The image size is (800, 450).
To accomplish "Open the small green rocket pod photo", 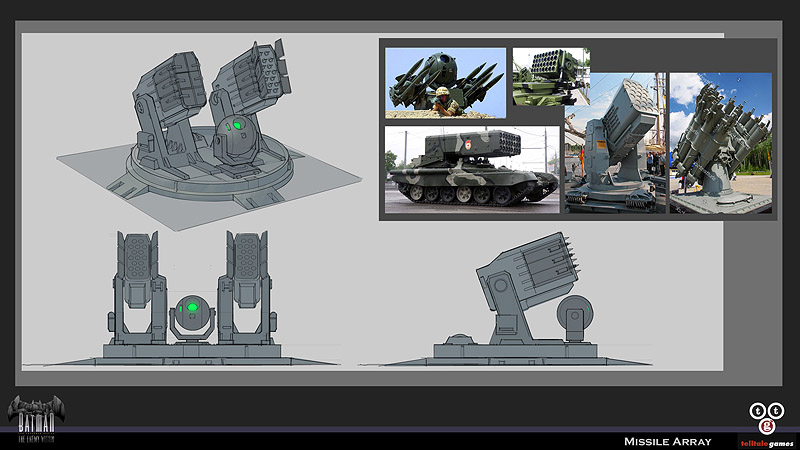I will pyautogui.click(x=551, y=77).
